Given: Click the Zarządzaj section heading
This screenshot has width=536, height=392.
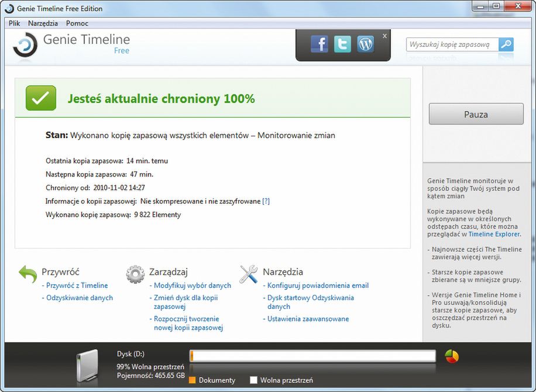Looking at the screenshot, I should click(169, 272).
